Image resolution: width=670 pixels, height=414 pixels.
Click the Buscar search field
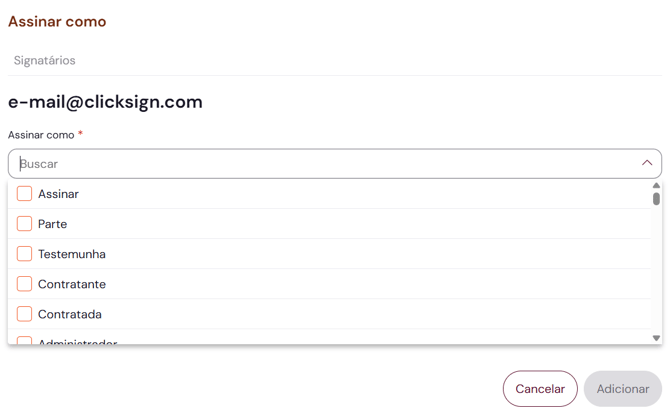[320, 163]
